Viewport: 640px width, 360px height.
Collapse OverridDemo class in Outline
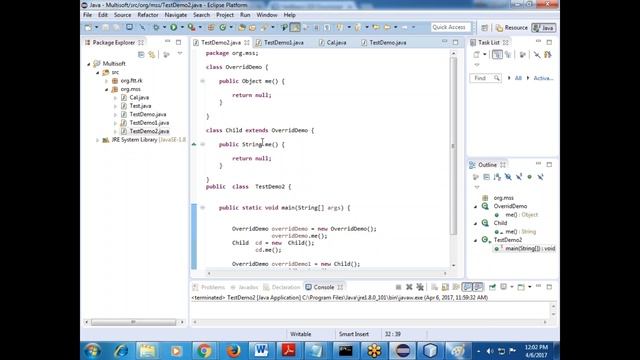coord(476,207)
